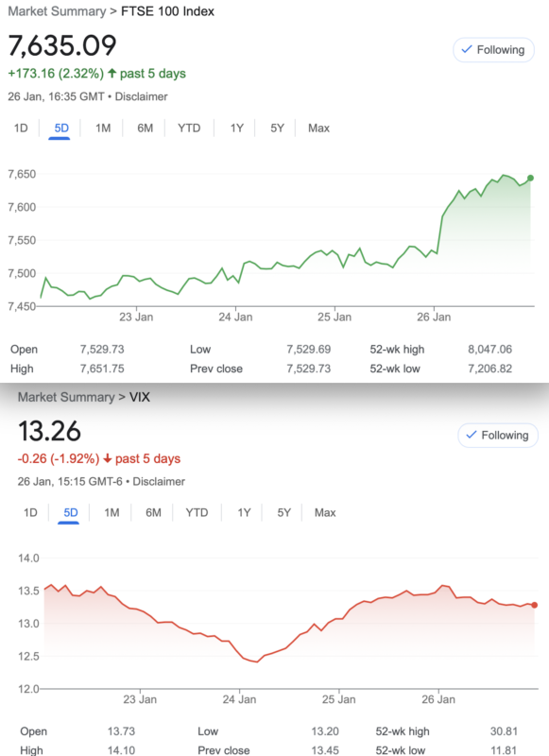The width and height of the screenshot is (549, 756).
Task: Click the FTSE 52-wk high value 8,047.06
Action: coord(489,349)
